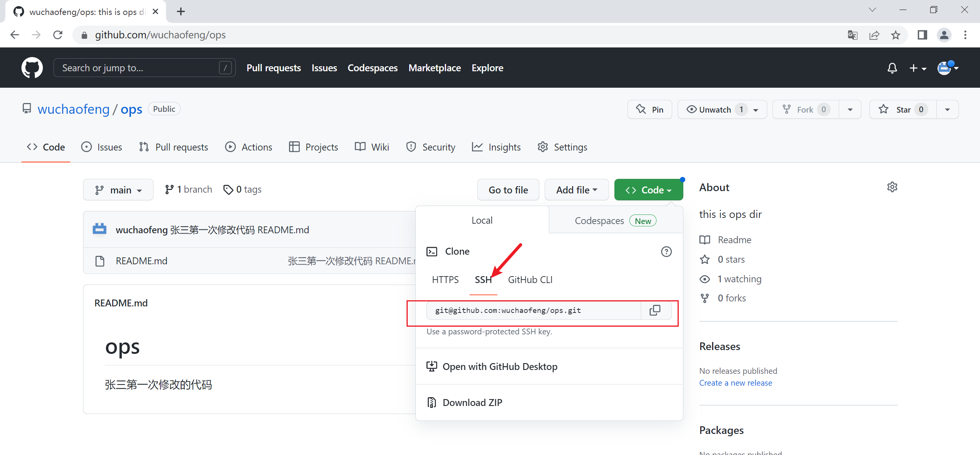980x455 pixels.
Task: Click Create a new release link
Action: [735, 383]
